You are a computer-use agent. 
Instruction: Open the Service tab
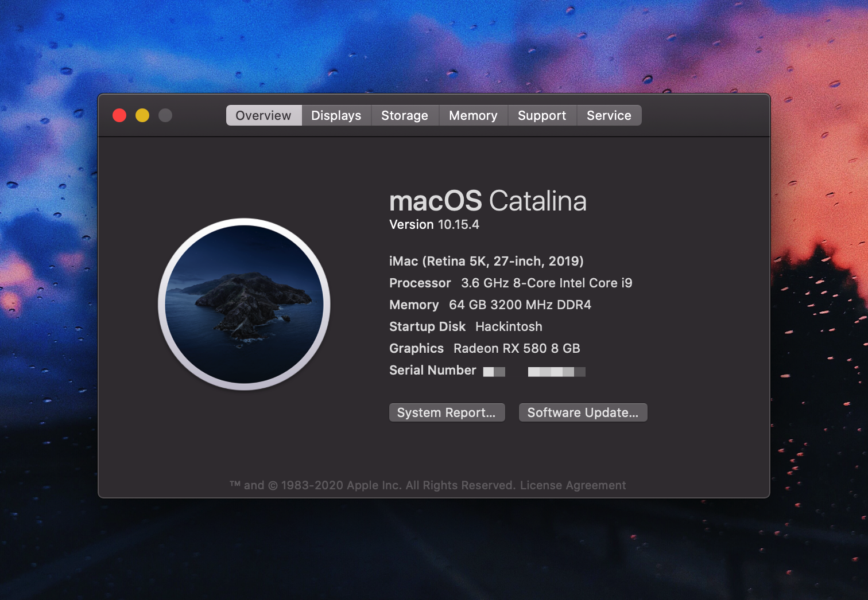point(609,115)
